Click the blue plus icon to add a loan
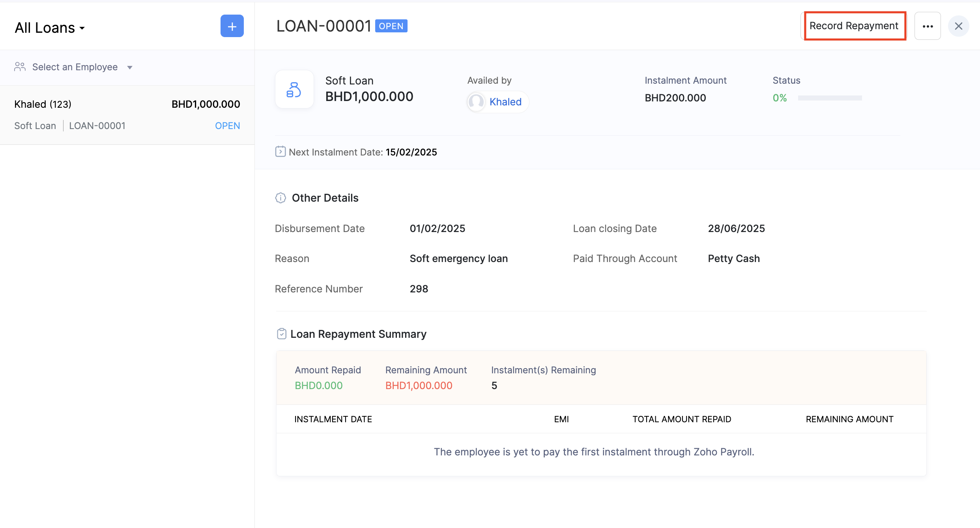The image size is (980, 528). click(232, 26)
